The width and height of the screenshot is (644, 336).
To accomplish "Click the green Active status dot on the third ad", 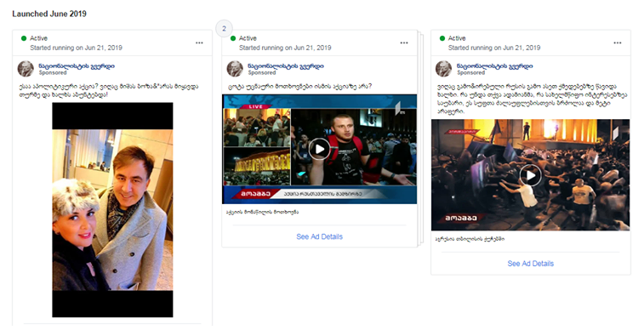I will pyautogui.click(x=442, y=38).
